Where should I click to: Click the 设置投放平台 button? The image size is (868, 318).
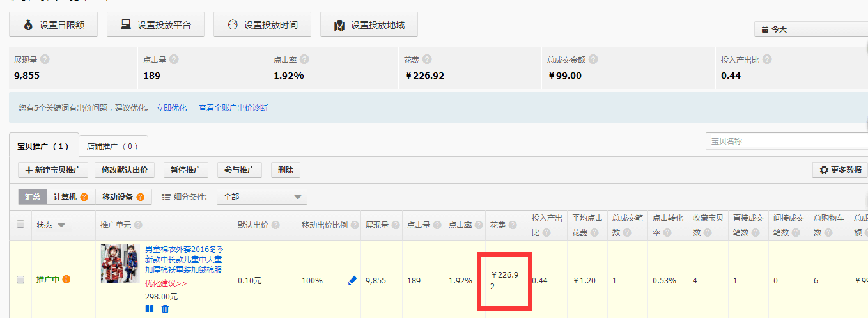coord(155,25)
